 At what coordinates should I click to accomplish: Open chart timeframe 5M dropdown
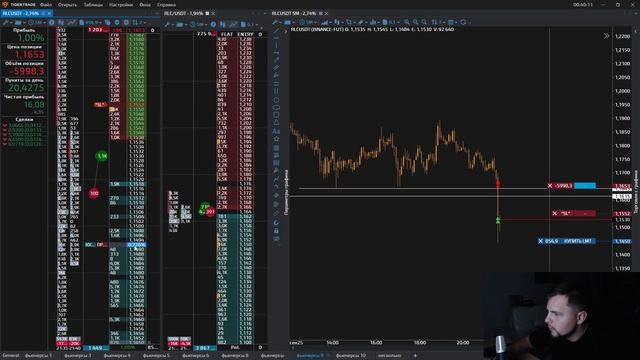tap(307, 22)
